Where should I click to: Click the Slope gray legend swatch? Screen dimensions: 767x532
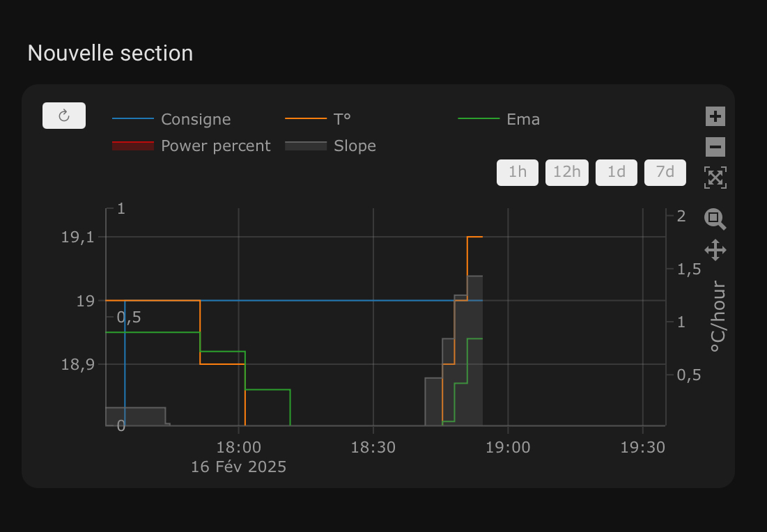pos(306,146)
